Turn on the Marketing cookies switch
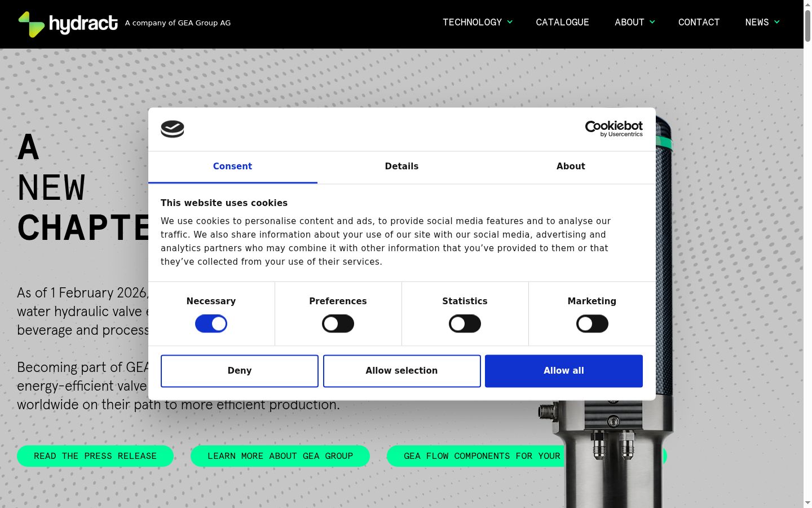This screenshot has width=812, height=508. (592, 324)
